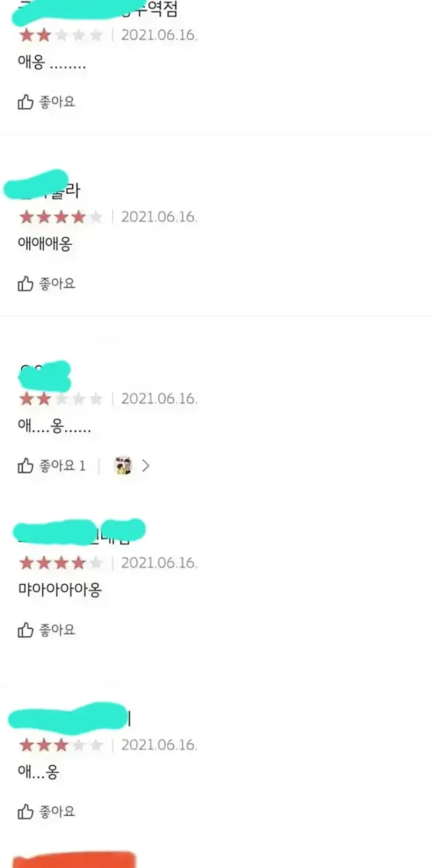
Task: Open the review text "애애애옹"
Action: coord(44,245)
